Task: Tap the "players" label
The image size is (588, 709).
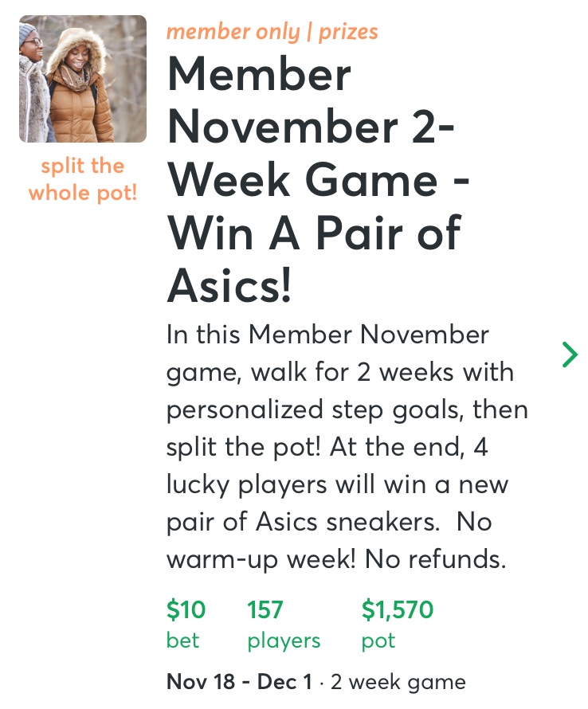Action: (284, 640)
